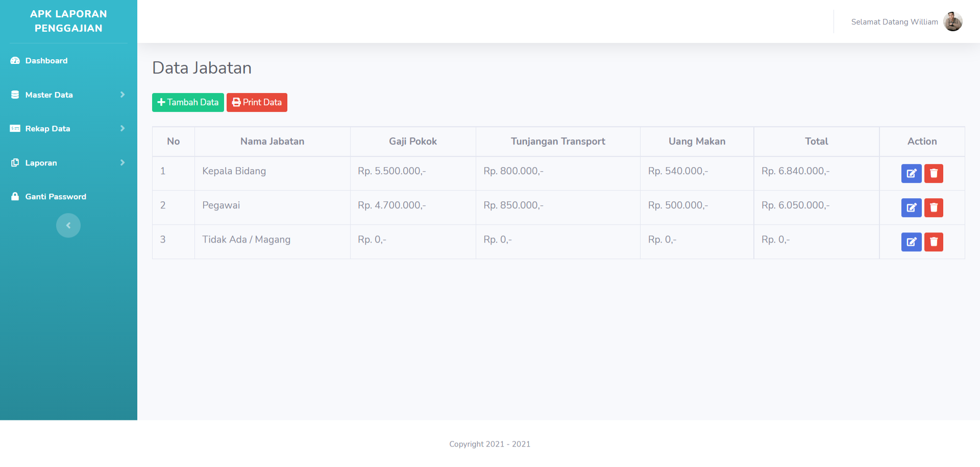The width and height of the screenshot is (980, 467).
Task: Edit the Pegawai row
Action: (911, 208)
